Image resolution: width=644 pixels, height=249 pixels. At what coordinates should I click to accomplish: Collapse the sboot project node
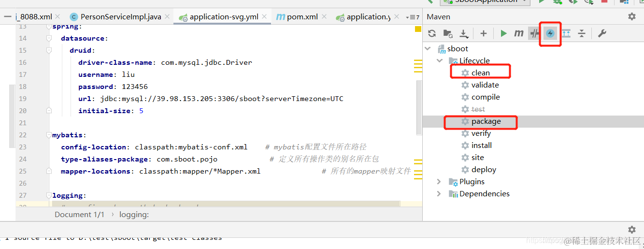point(427,48)
